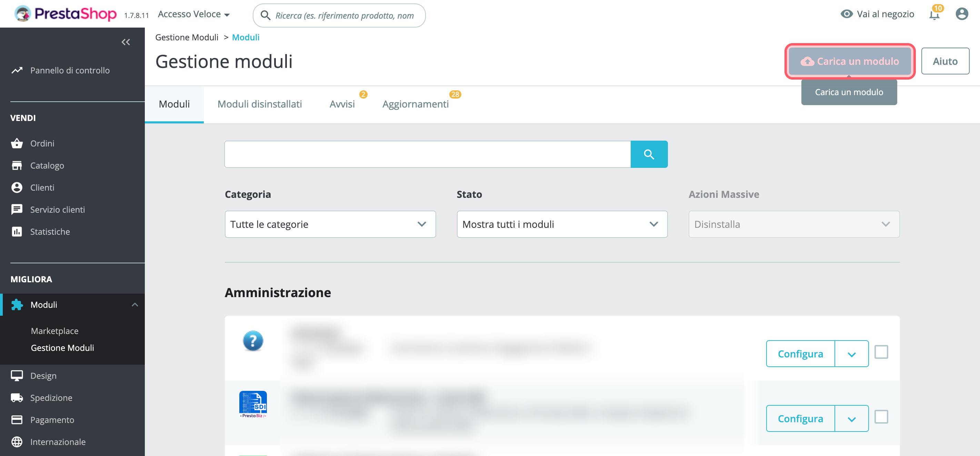Open Pannello di controllo
Viewport: 980px width, 456px height.
coord(70,70)
